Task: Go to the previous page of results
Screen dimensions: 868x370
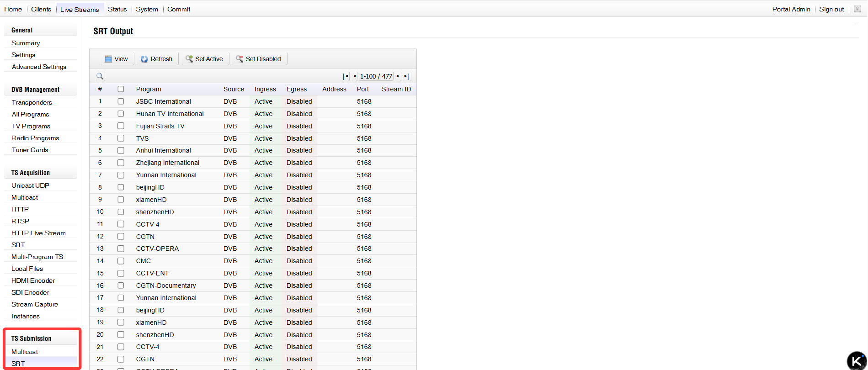Action: click(354, 76)
